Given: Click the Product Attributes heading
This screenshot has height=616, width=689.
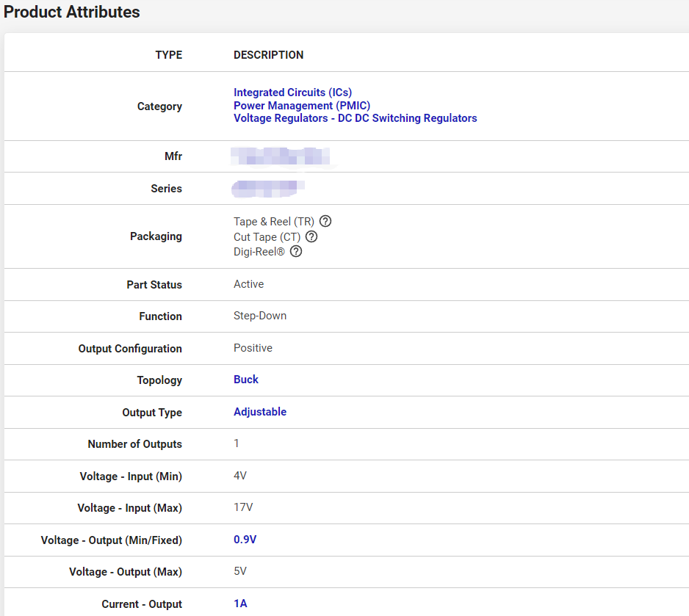Looking at the screenshot, I should pyautogui.click(x=72, y=12).
